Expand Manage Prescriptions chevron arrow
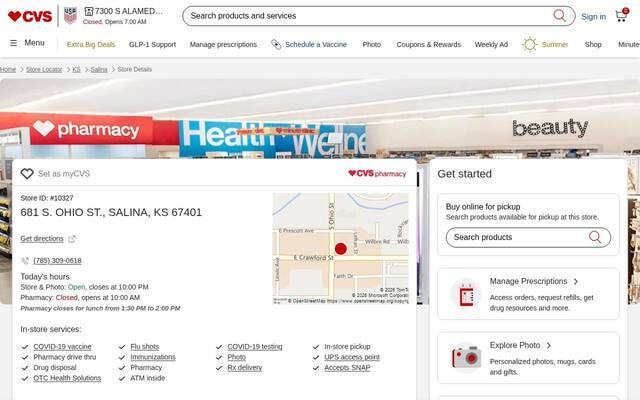Image resolution: width=640 pixels, height=400 pixels. (576, 282)
